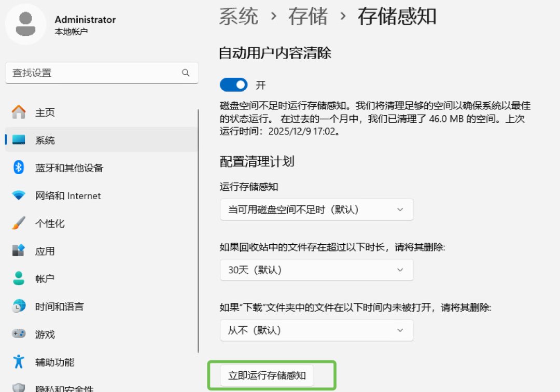This screenshot has height=392, width=560.
Task: Click the 主页 home icon
Action: (19, 112)
